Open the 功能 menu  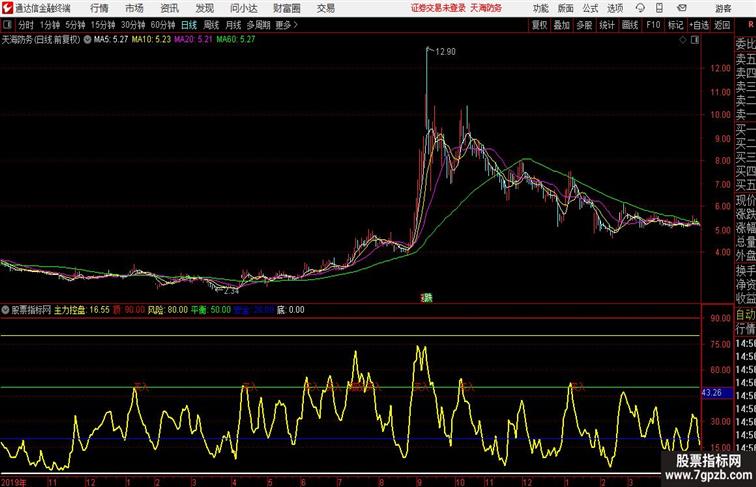click(x=541, y=8)
